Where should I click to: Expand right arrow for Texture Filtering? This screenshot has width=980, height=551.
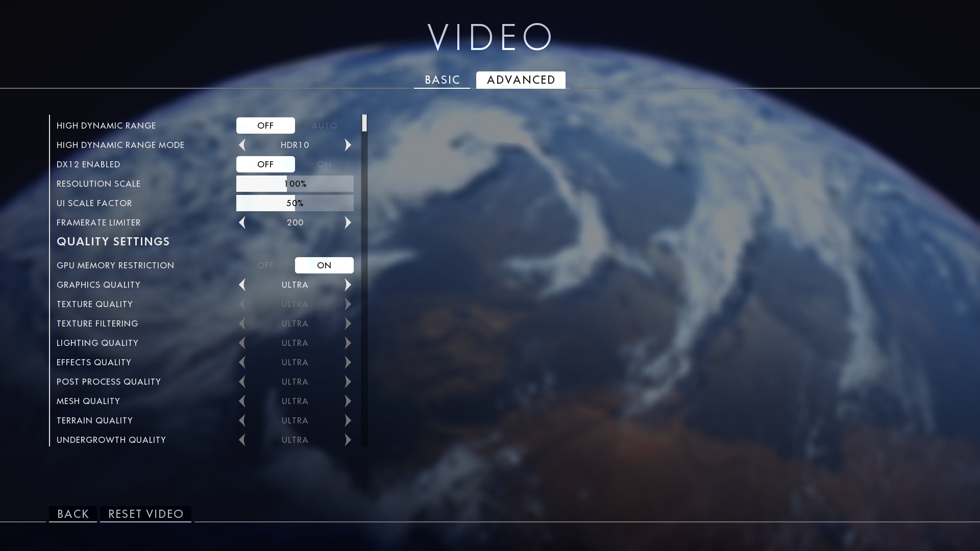pyautogui.click(x=348, y=323)
